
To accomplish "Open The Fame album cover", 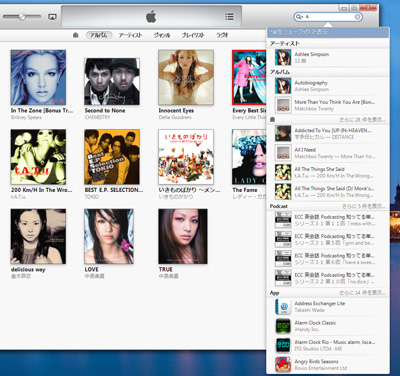I will (x=249, y=157).
